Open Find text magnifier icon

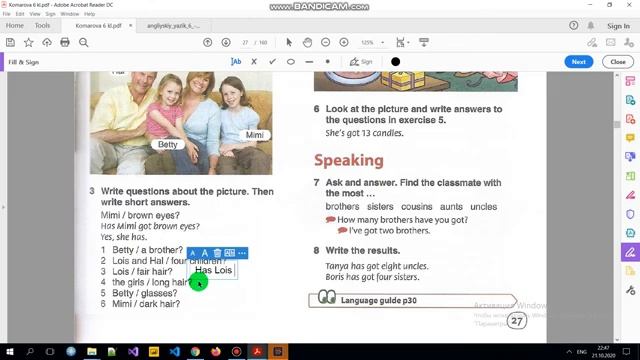[84, 42]
